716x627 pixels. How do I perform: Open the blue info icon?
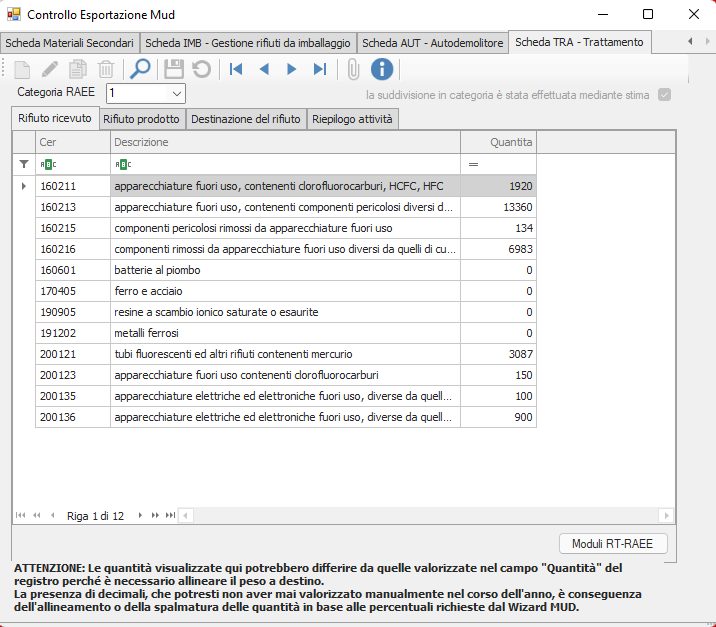tap(381, 69)
